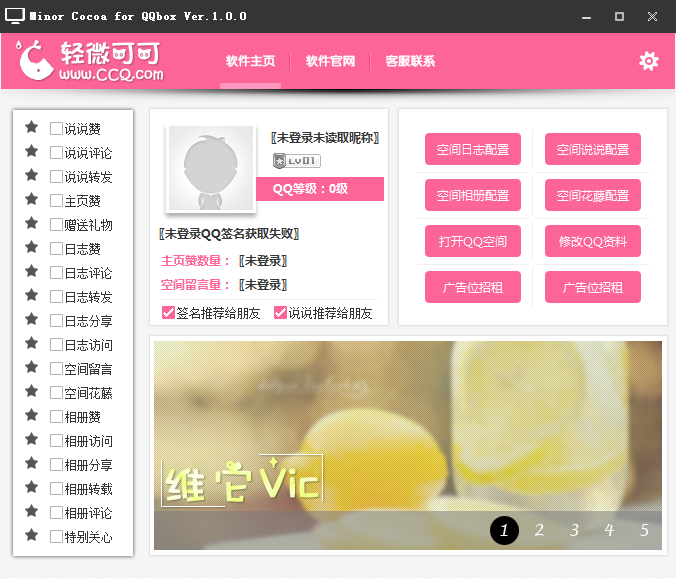Switch to the 软件主页 tab

point(250,61)
